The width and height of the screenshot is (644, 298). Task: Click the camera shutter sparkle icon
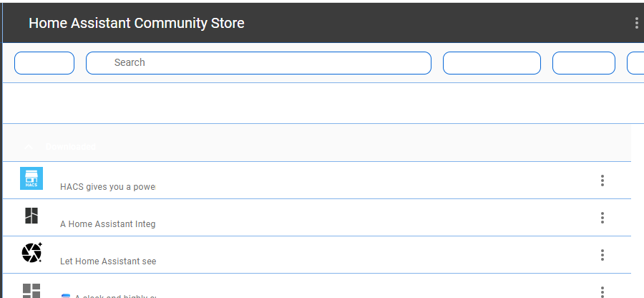(31, 253)
